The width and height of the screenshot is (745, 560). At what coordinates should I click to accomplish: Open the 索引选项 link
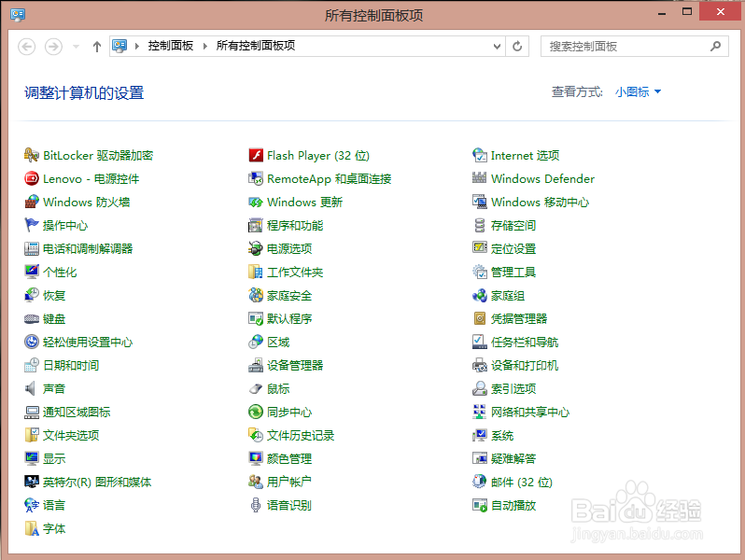click(x=513, y=388)
